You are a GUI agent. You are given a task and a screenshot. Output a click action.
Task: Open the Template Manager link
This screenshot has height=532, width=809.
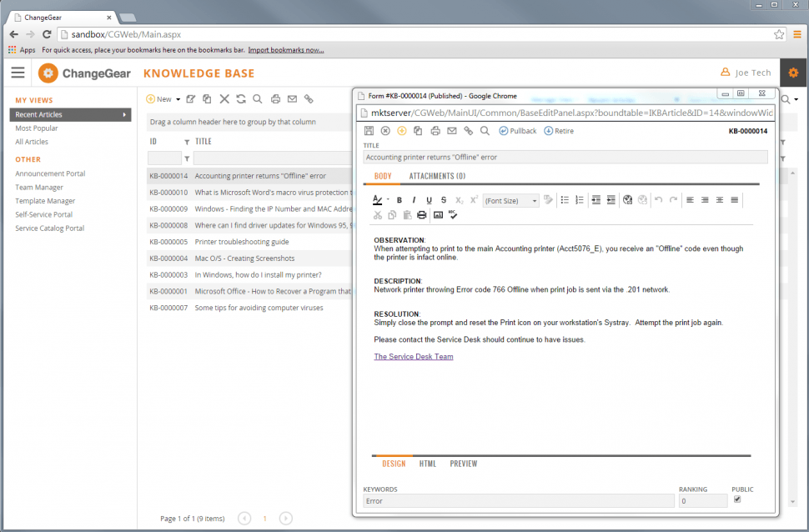click(45, 201)
